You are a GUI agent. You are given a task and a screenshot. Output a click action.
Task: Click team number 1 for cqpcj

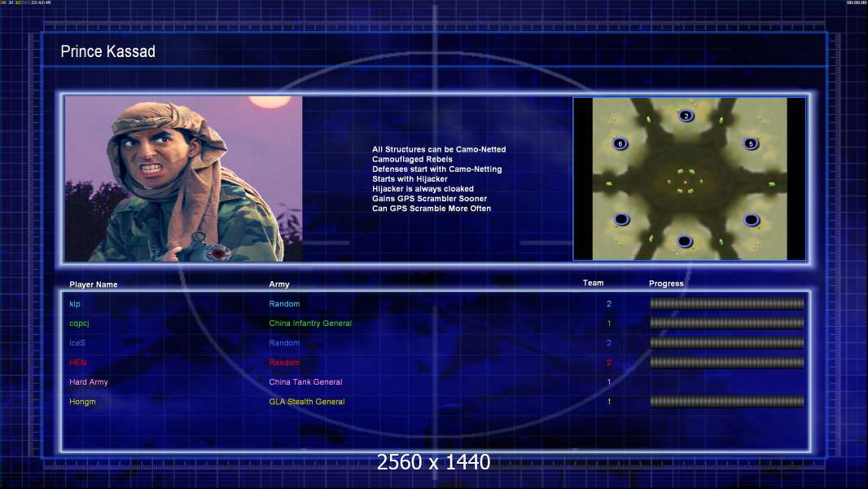(x=609, y=324)
